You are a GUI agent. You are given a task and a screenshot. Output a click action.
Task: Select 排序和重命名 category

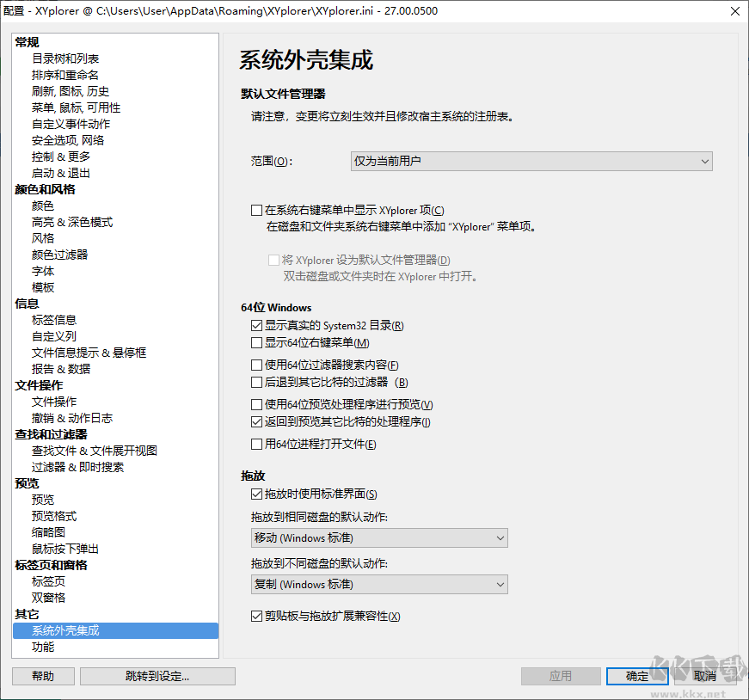[x=65, y=75]
